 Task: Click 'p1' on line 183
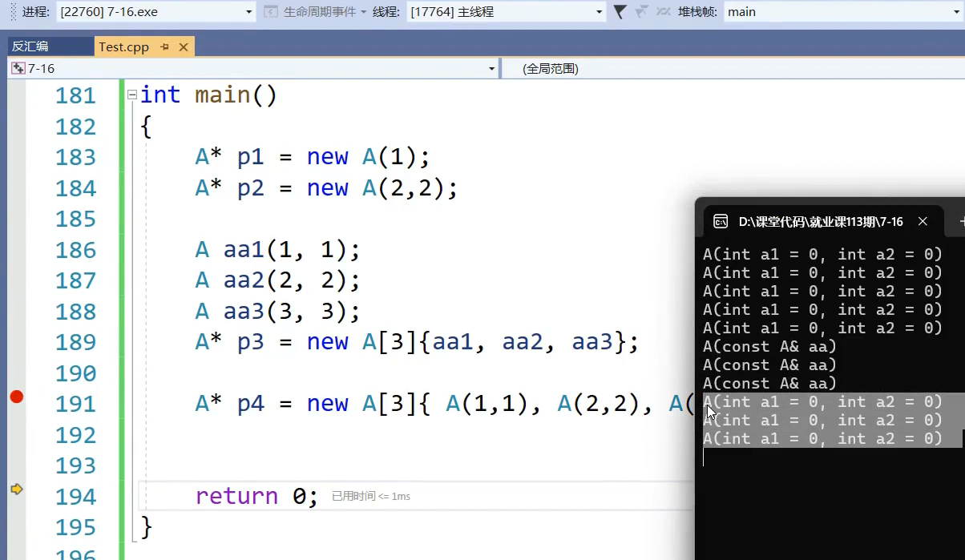[251, 157]
